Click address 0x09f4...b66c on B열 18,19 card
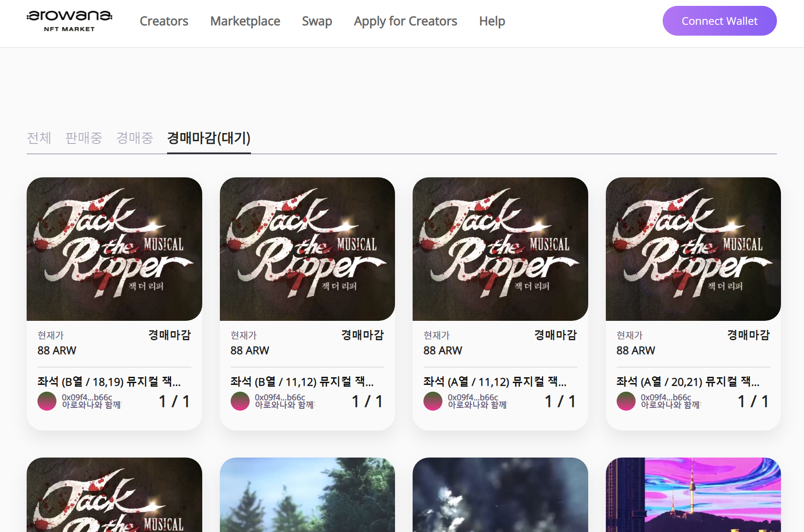The width and height of the screenshot is (804, 532). [x=87, y=397]
